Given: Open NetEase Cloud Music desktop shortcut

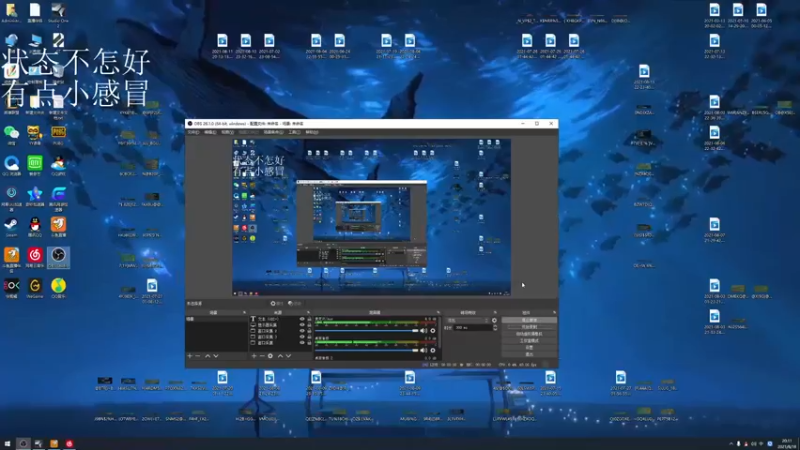Looking at the screenshot, I should click(x=35, y=258).
